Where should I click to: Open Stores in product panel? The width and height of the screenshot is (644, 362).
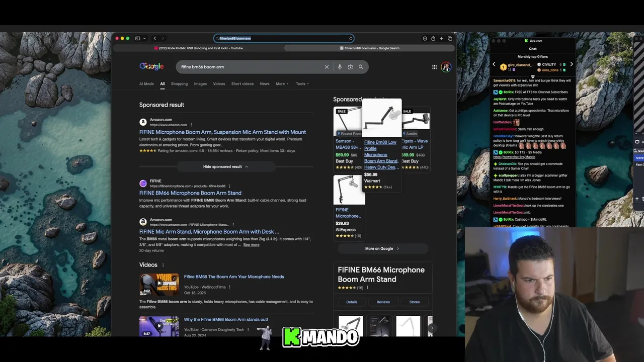(415, 302)
